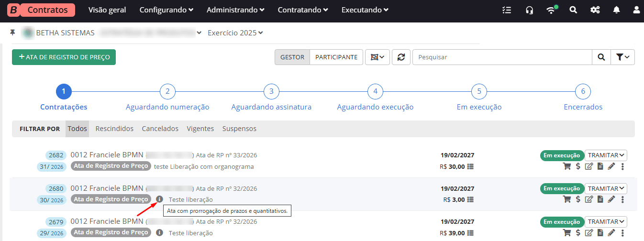
Task: Click the pencil icon on row 2682
Action: point(611,166)
